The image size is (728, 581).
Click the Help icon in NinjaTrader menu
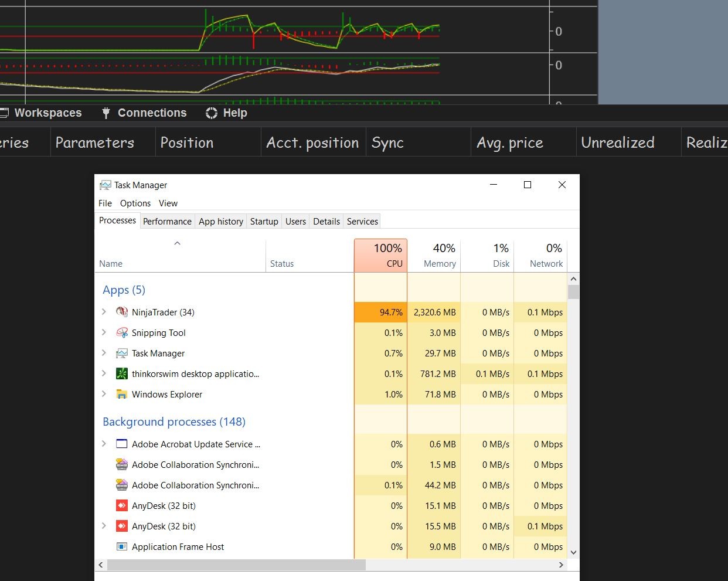point(212,113)
